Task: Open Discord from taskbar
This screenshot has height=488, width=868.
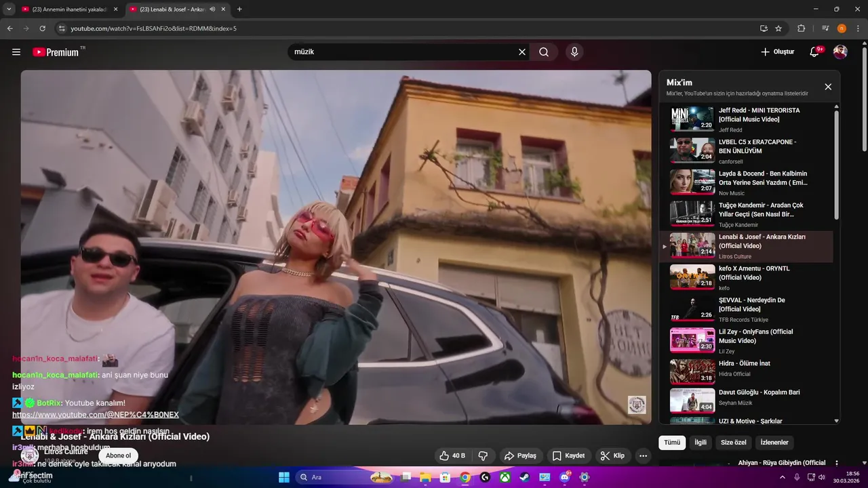Action: 565,477
